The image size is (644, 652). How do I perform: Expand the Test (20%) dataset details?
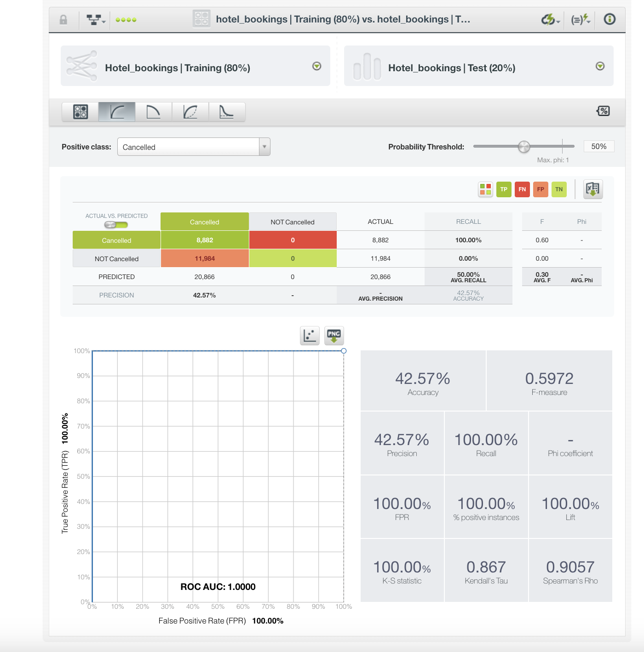click(600, 66)
